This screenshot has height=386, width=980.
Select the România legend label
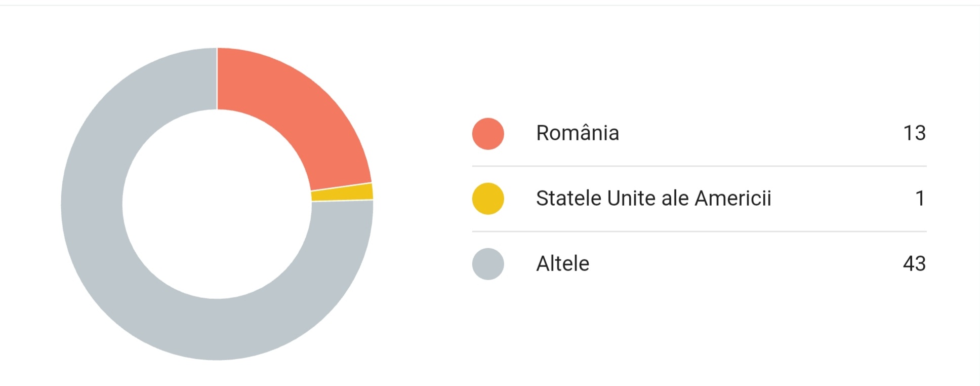coord(578,133)
